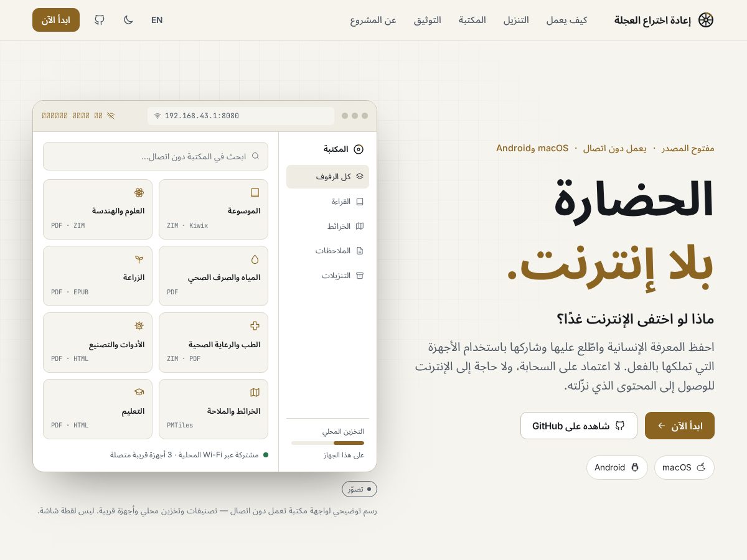This screenshot has width=747, height=560.
Task: Open the 'كيف يعمل' nav link
Action: tap(566, 20)
